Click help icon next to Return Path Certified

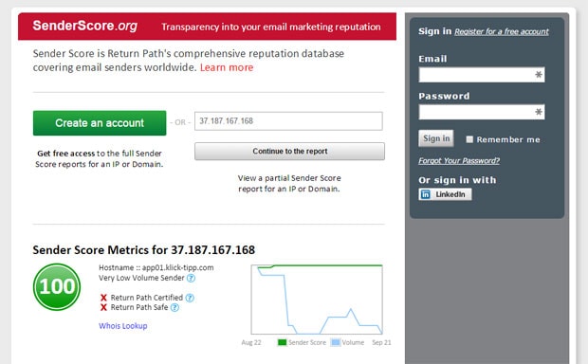tap(190, 298)
